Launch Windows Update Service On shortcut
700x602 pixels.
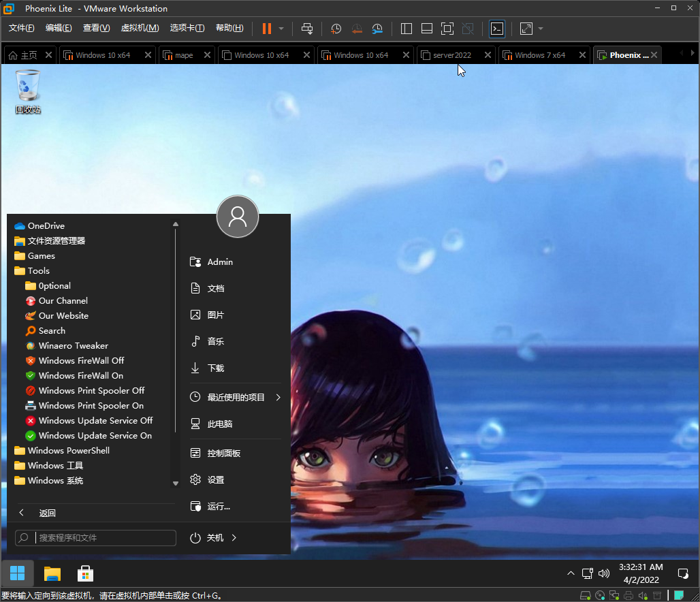pyautogui.click(x=95, y=436)
